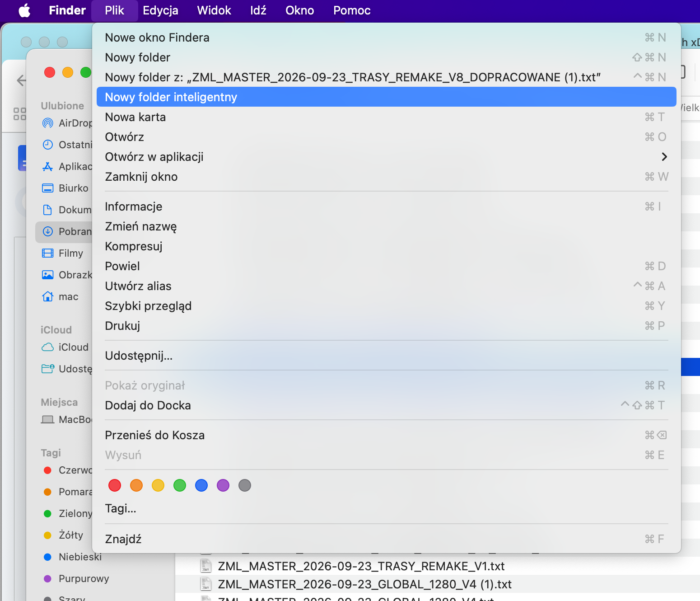Image resolution: width=700 pixels, height=601 pixels.
Task: Apply the orange tag color
Action: coord(136,485)
